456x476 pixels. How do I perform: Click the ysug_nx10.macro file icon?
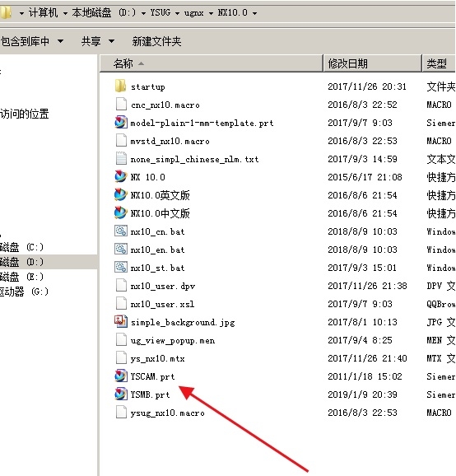point(121,413)
